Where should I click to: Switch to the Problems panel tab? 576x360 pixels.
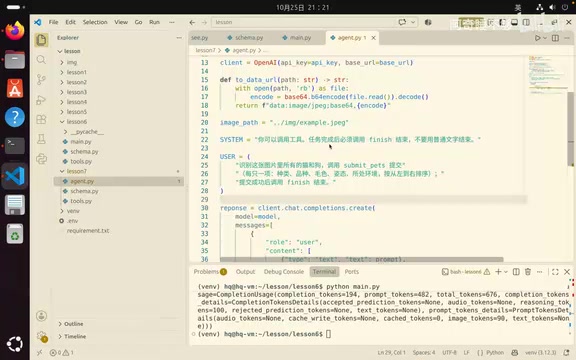pos(210,271)
